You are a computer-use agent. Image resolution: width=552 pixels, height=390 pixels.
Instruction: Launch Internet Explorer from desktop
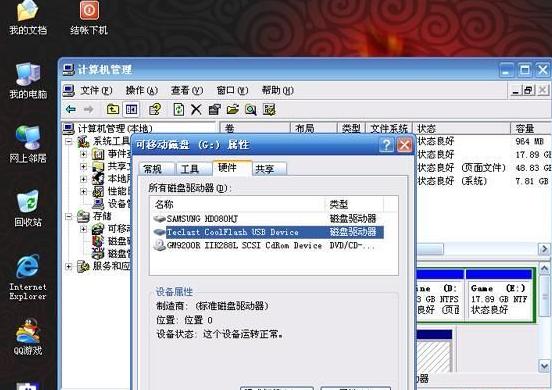pyautogui.click(x=28, y=277)
